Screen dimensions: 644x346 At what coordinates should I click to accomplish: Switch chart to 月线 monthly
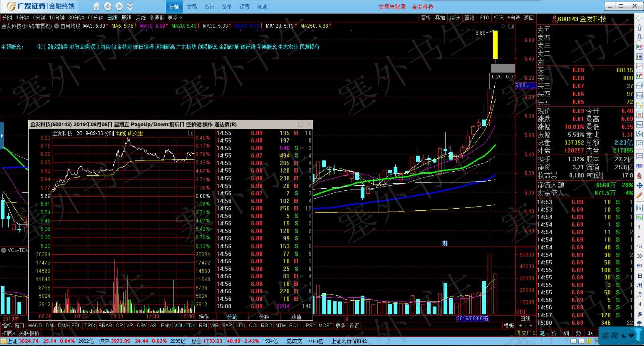coord(141,18)
